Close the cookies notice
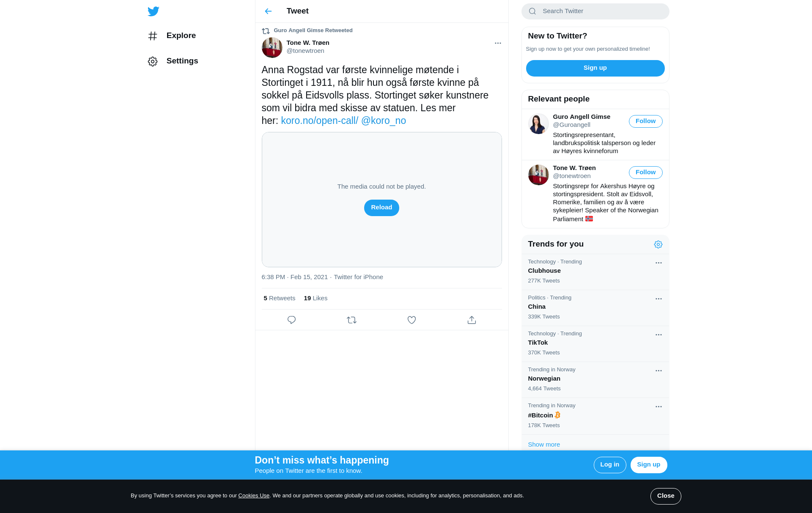The height and width of the screenshot is (513, 812). click(x=666, y=496)
